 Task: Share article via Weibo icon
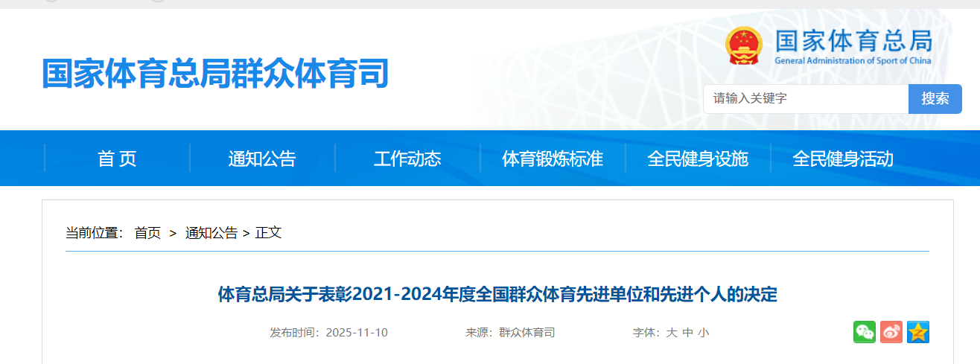click(891, 332)
